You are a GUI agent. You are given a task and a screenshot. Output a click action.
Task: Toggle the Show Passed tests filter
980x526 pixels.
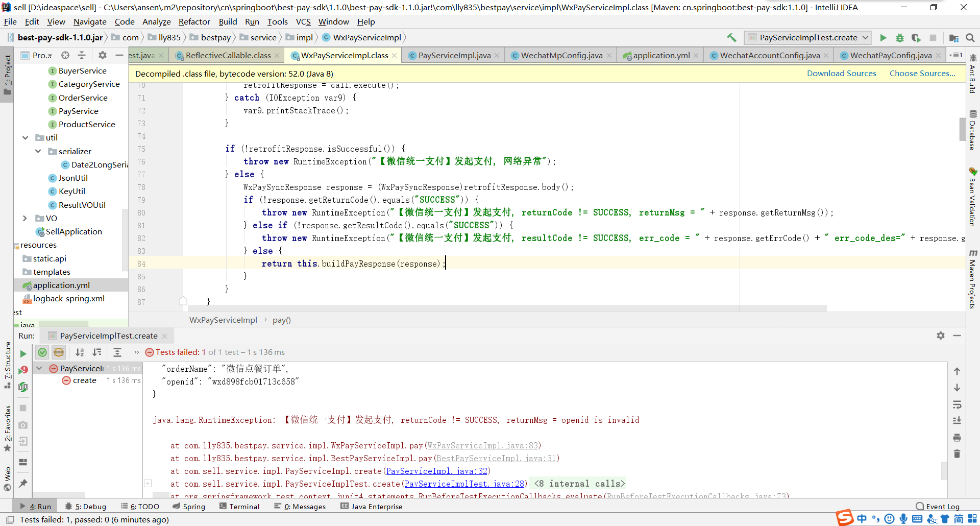[x=42, y=352]
